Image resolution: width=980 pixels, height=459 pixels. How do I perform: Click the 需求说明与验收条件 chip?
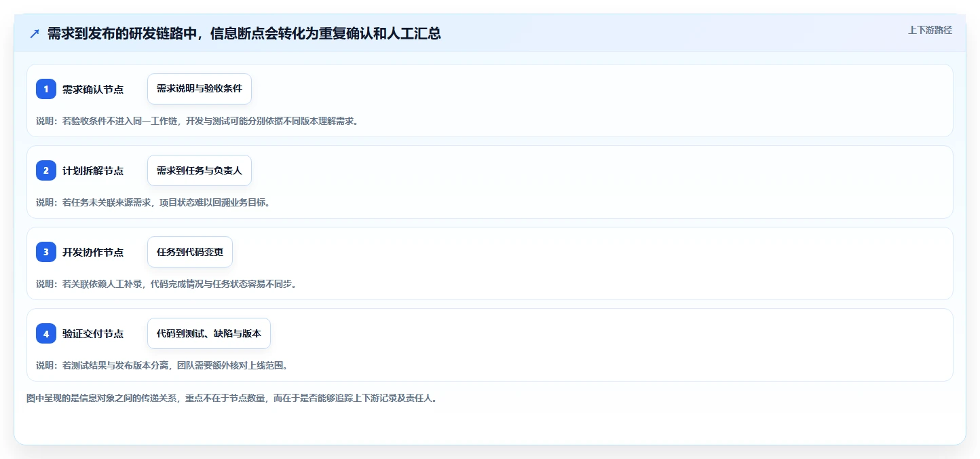point(200,89)
